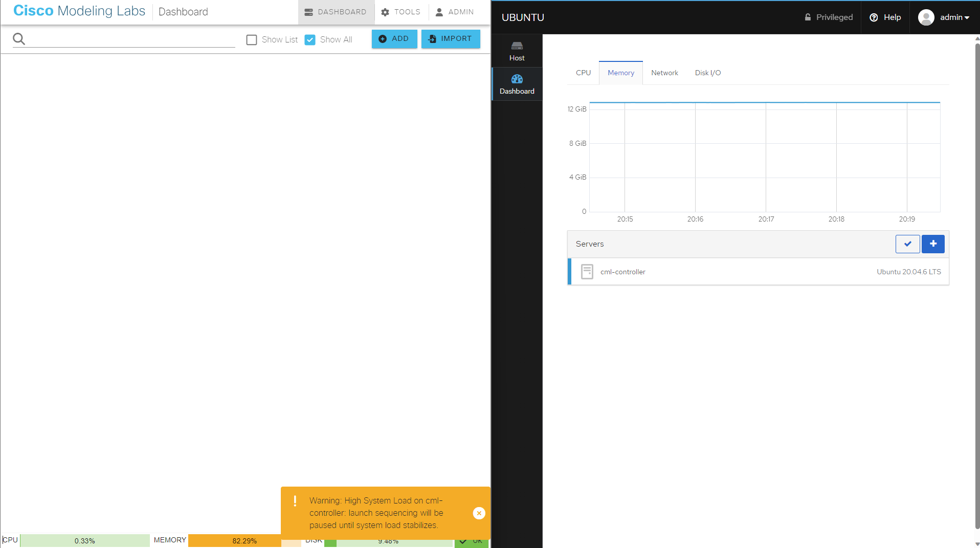980x548 pixels.
Task: Expand the TOOLS menu
Action: pyautogui.click(x=400, y=12)
